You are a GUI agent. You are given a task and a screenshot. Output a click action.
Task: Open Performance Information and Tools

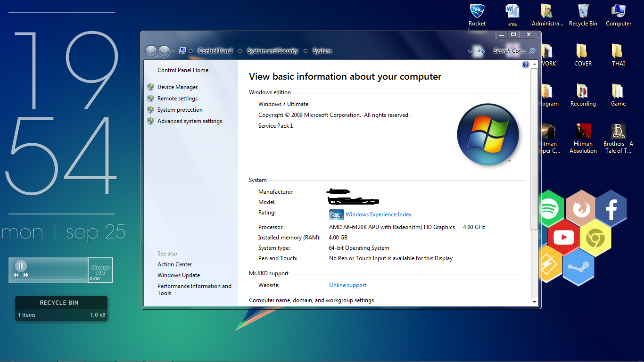click(194, 289)
